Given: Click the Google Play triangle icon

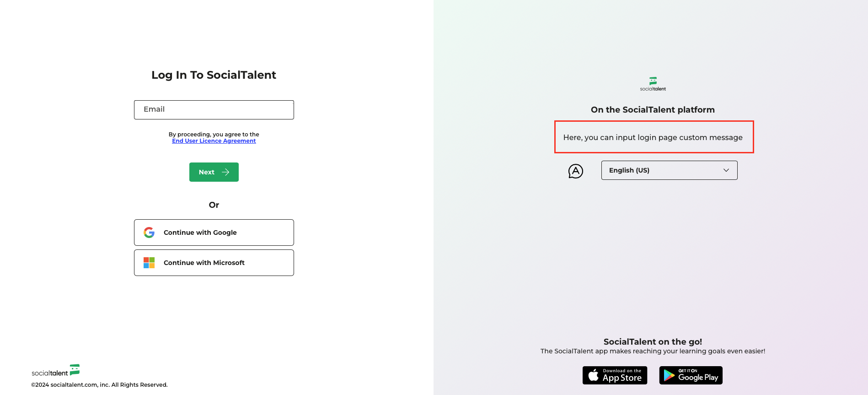Looking at the screenshot, I should pyautogui.click(x=669, y=375).
